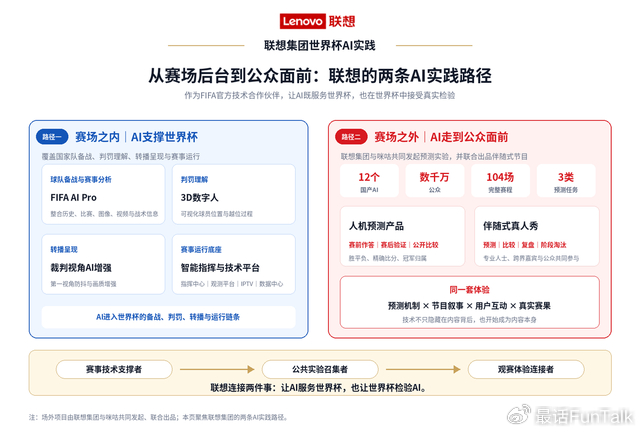Click the grey line 胜平负、精确比分、冠军归属
The height and width of the screenshot is (432, 640).
pyautogui.click(x=387, y=258)
